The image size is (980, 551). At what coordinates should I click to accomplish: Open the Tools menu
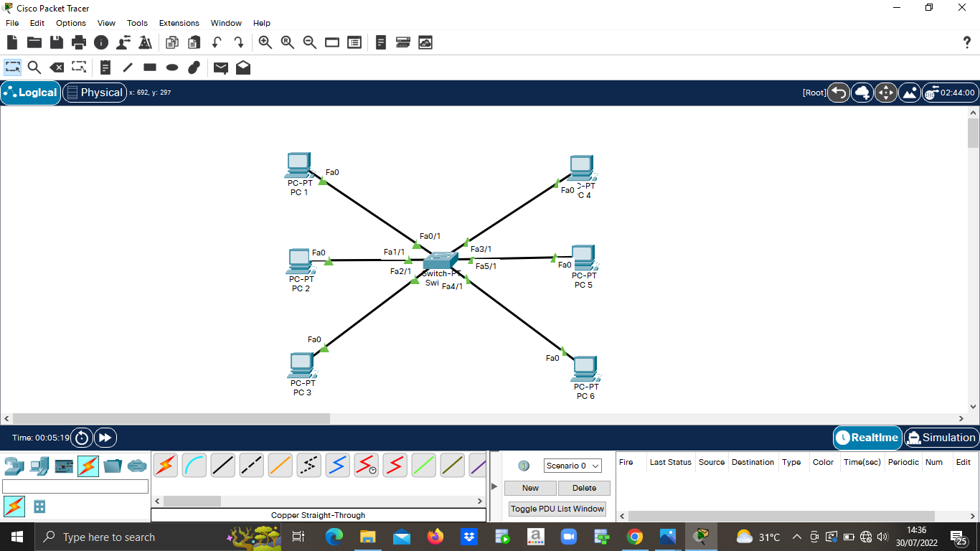137,23
